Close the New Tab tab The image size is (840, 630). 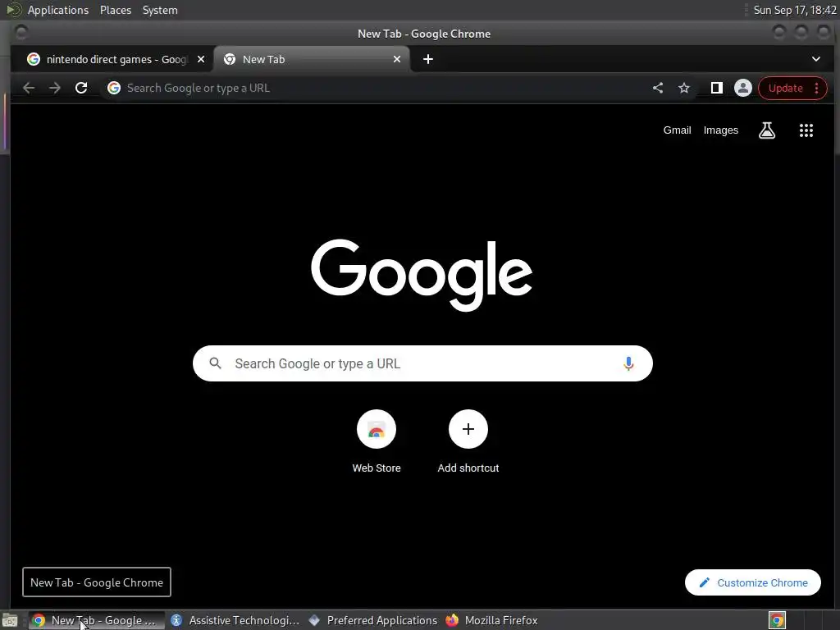tap(397, 59)
